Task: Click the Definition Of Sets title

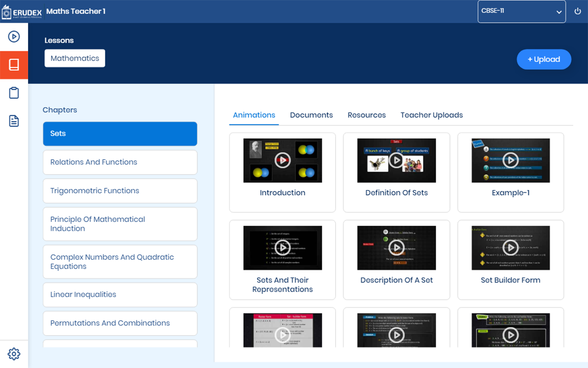Action: (x=396, y=193)
